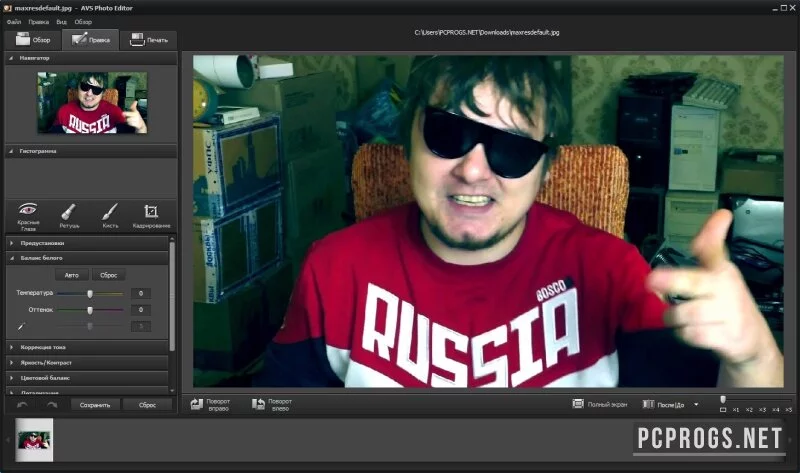Viewport: 800px width, 473px height.
Task: Click the Температура slider handle
Action: pyautogui.click(x=90, y=293)
